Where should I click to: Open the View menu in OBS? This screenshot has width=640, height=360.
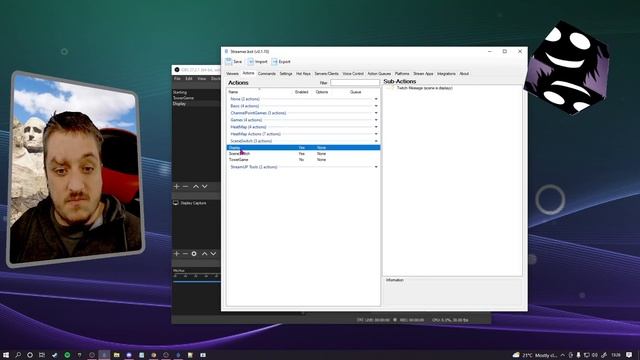202,78
